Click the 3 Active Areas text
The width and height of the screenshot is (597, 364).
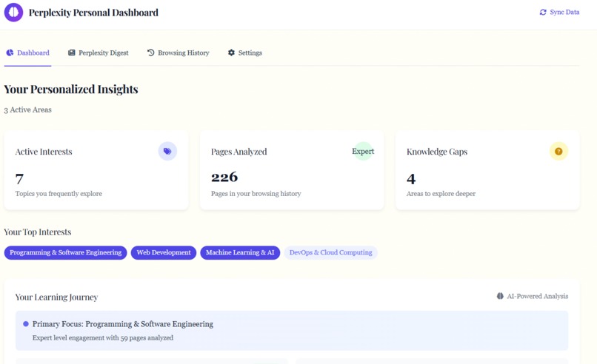click(x=28, y=110)
